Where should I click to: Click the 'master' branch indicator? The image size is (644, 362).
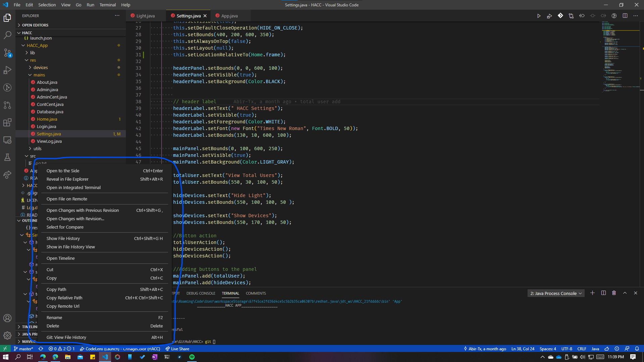(23, 349)
